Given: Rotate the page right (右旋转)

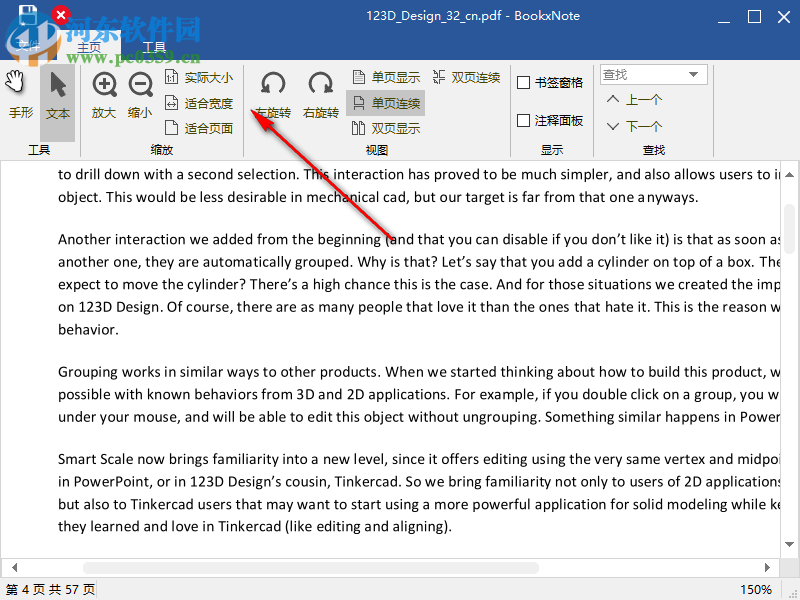Looking at the screenshot, I should 319,96.
